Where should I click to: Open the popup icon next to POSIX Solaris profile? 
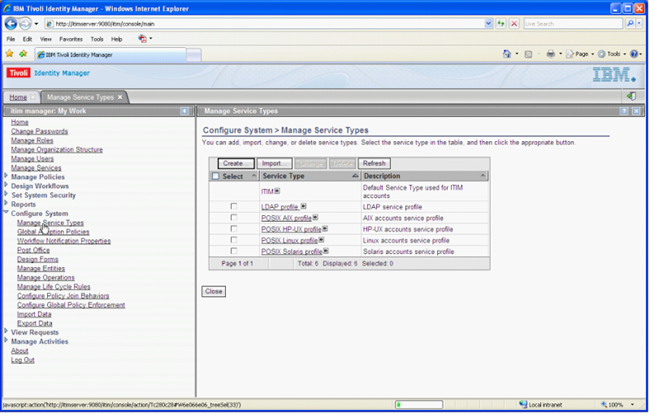326,251
